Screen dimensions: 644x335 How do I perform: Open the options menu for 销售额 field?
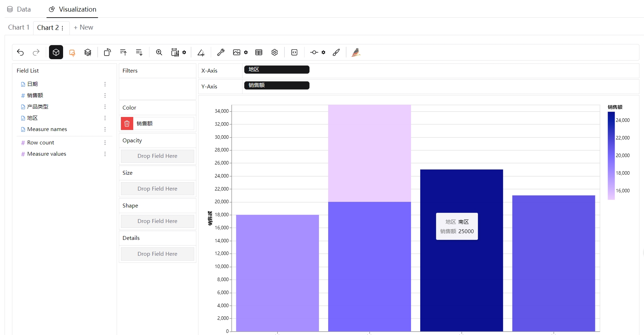[x=105, y=95]
